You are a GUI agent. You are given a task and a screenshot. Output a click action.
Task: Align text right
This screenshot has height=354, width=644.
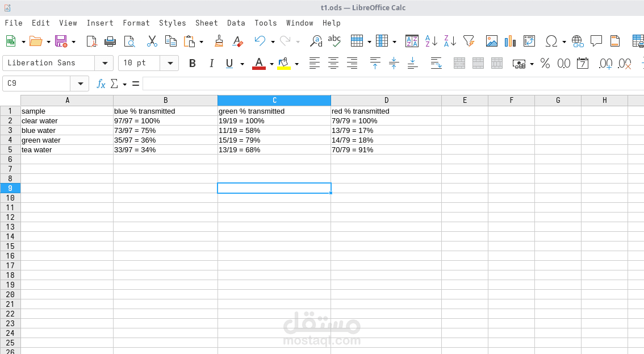352,63
